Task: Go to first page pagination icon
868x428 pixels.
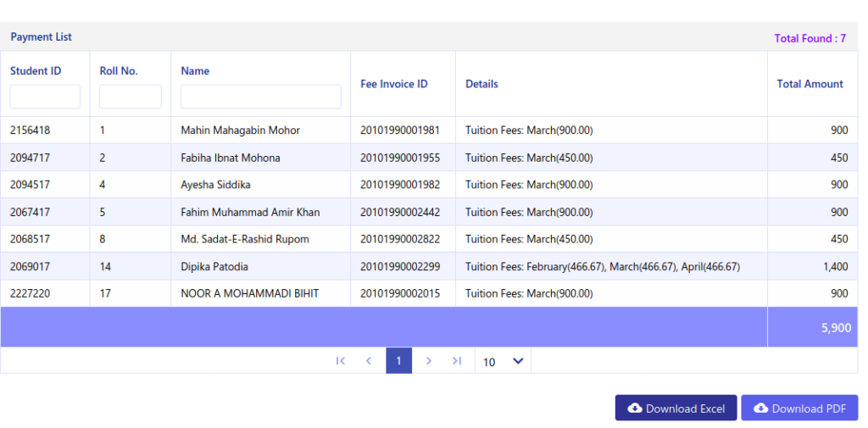Action: tap(341, 361)
